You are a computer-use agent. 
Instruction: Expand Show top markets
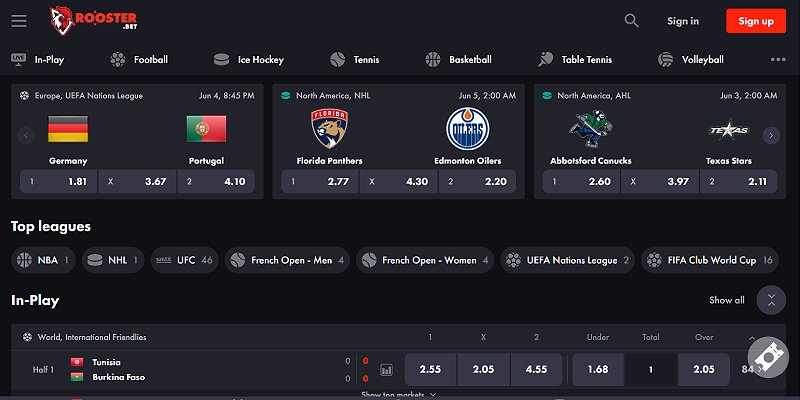click(398, 395)
